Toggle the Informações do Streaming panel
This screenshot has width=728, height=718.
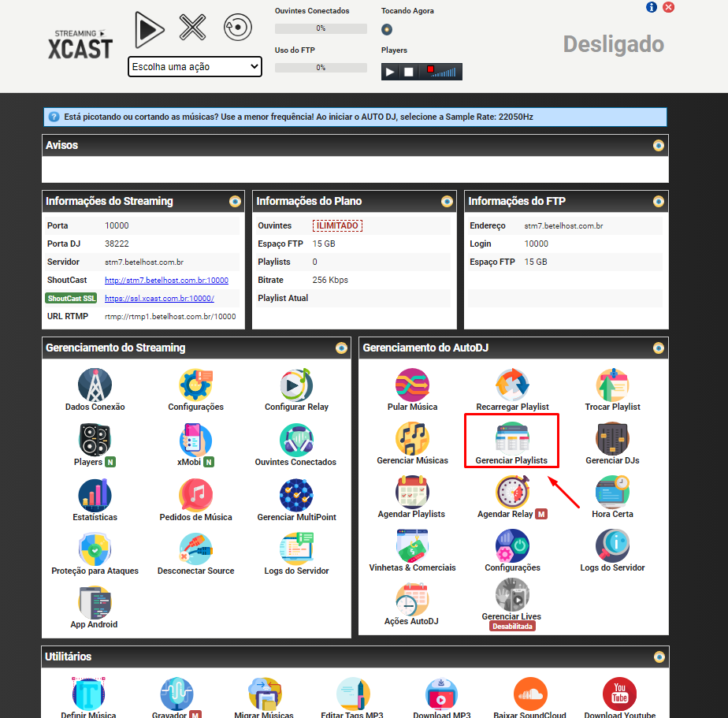click(235, 202)
